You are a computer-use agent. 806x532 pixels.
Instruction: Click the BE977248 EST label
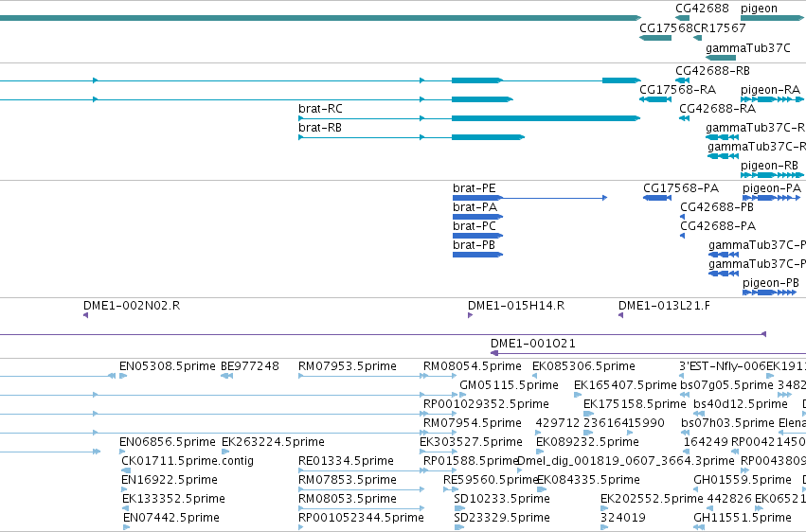[x=250, y=366]
